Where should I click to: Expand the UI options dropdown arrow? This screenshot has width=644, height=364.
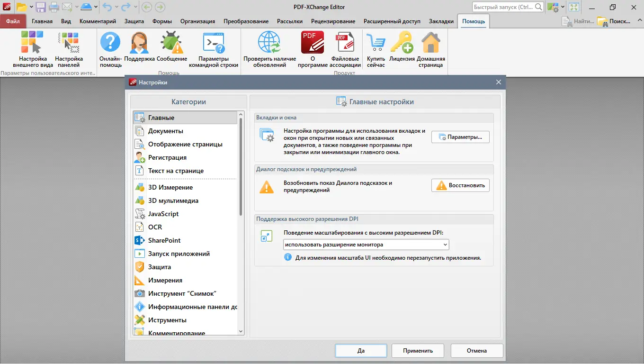pos(563,7)
